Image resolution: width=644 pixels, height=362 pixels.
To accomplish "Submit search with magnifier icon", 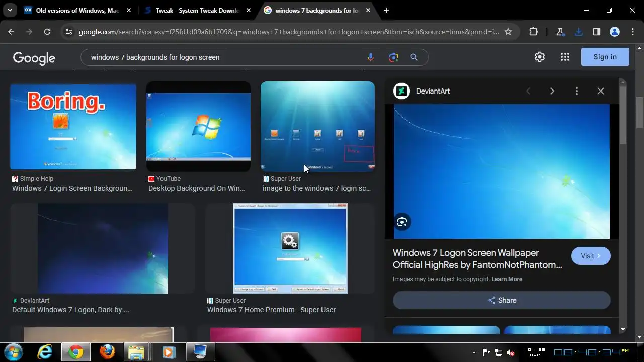I will [414, 57].
